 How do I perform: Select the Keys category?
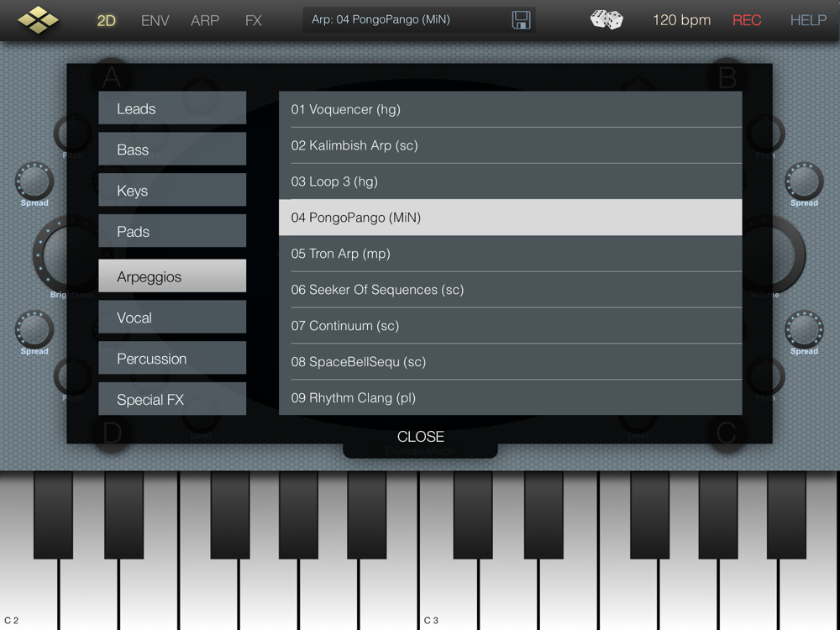pyautogui.click(x=172, y=190)
